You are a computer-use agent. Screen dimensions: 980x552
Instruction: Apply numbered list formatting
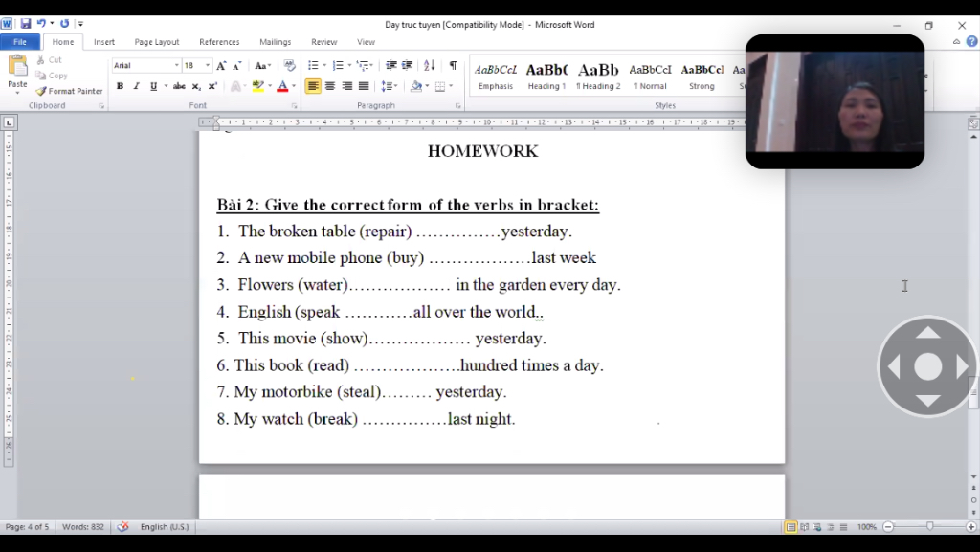pos(338,66)
